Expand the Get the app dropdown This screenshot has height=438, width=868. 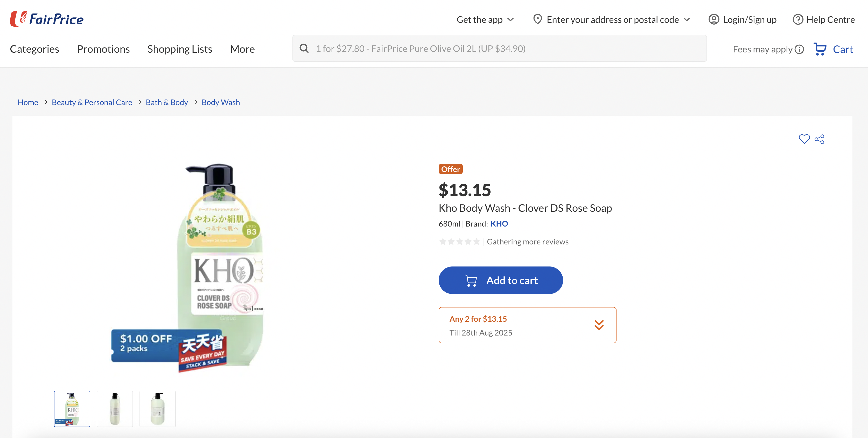click(x=485, y=19)
